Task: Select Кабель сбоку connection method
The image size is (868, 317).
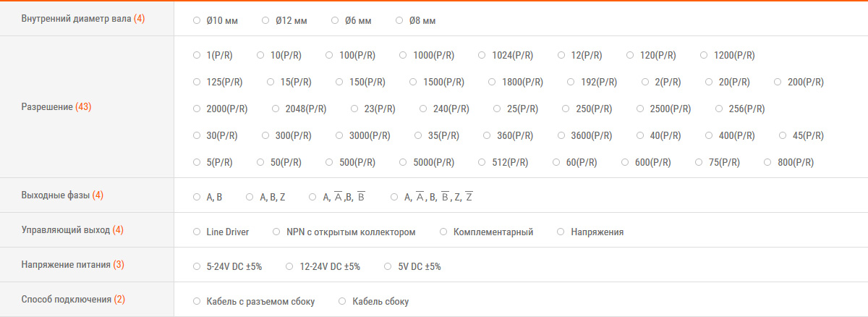Action: [x=342, y=301]
